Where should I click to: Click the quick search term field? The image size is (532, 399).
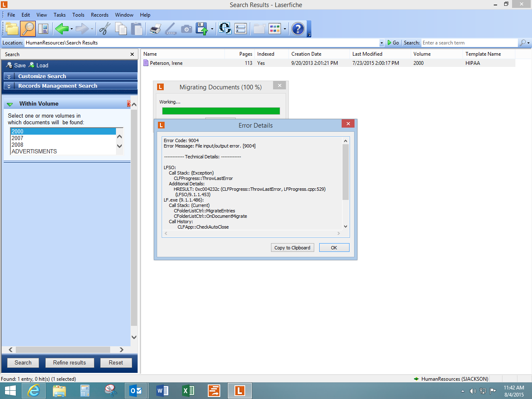click(x=470, y=43)
